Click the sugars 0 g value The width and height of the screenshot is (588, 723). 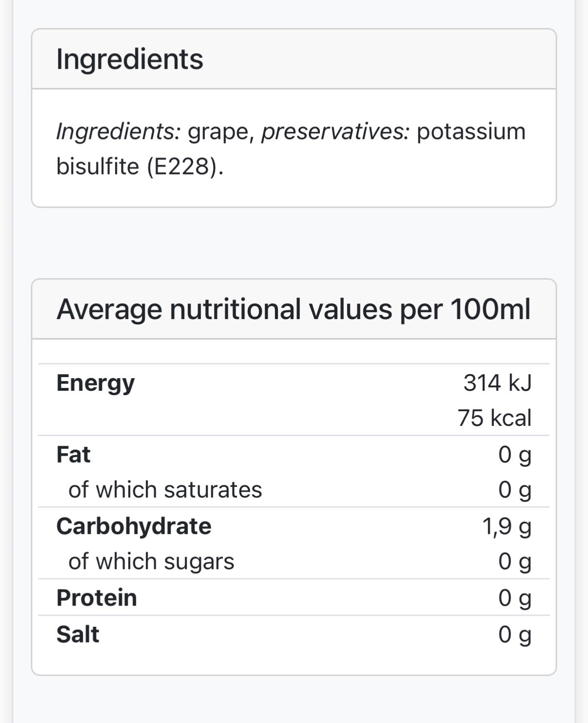514,562
